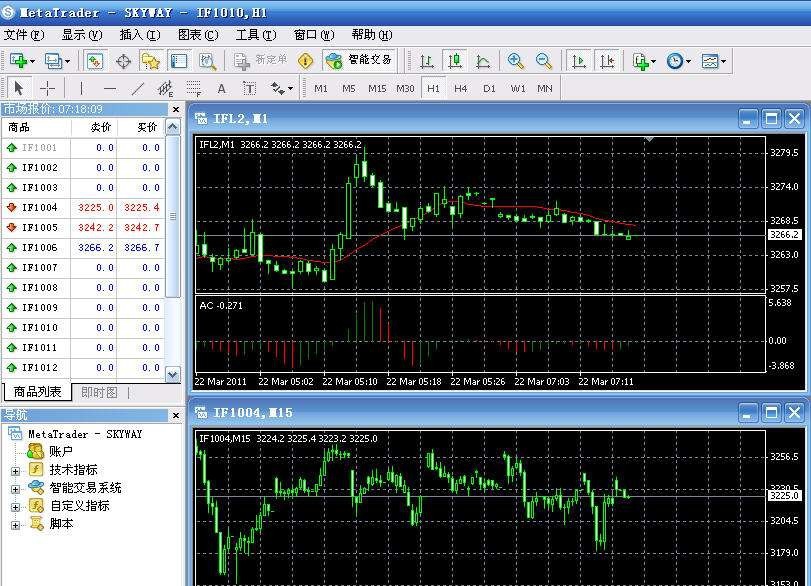Click the zoom in magnifier icon
The width and height of the screenshot is (811, 586).
[516, 61]
